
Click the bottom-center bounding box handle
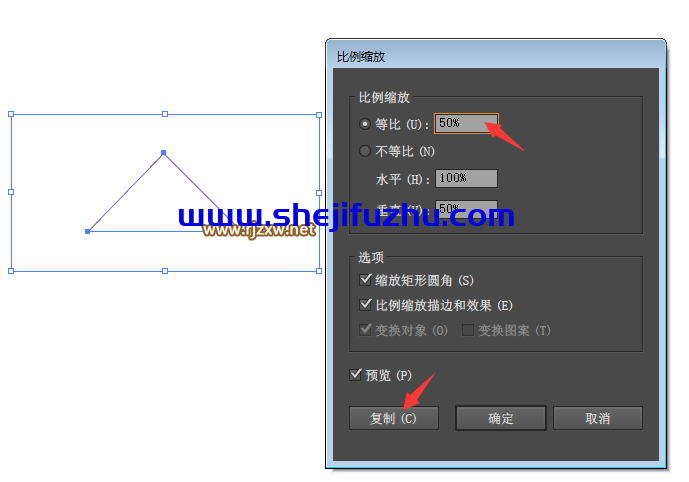click(x=165, y=271)
